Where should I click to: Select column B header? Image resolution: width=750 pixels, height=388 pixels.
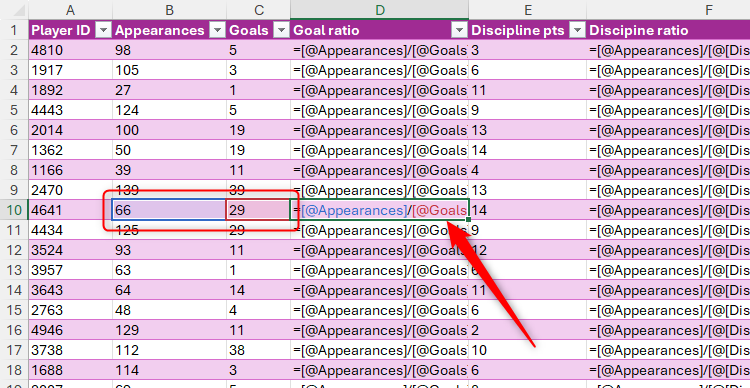pyautogui.click(x=169, y=10)
